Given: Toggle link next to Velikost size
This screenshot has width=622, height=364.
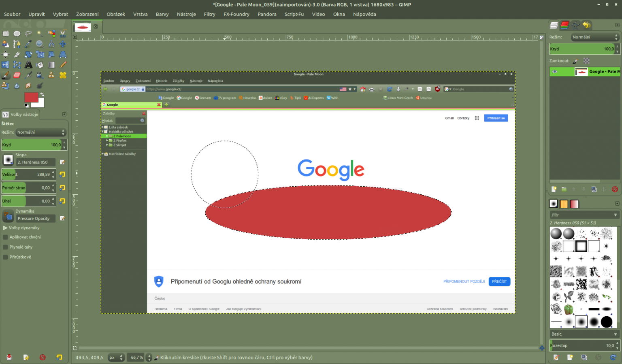Looking at the screenshot, I should pos(62,174).
